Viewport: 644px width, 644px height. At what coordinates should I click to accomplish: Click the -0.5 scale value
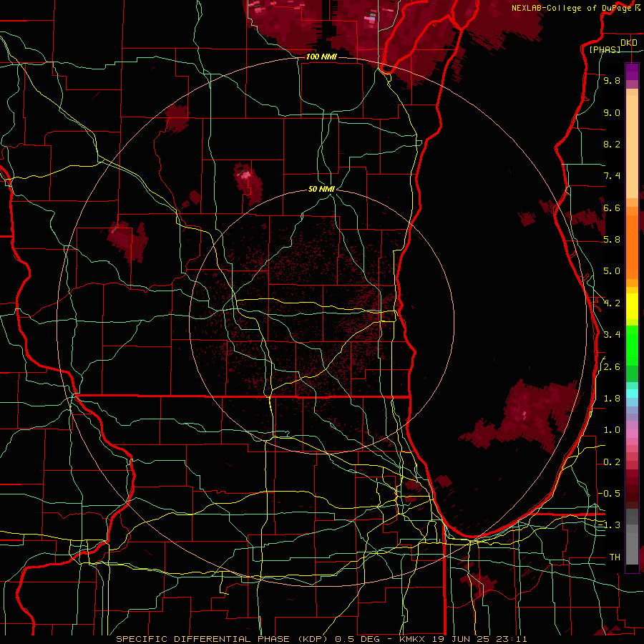pyautogui.click(x=609, y=493)
